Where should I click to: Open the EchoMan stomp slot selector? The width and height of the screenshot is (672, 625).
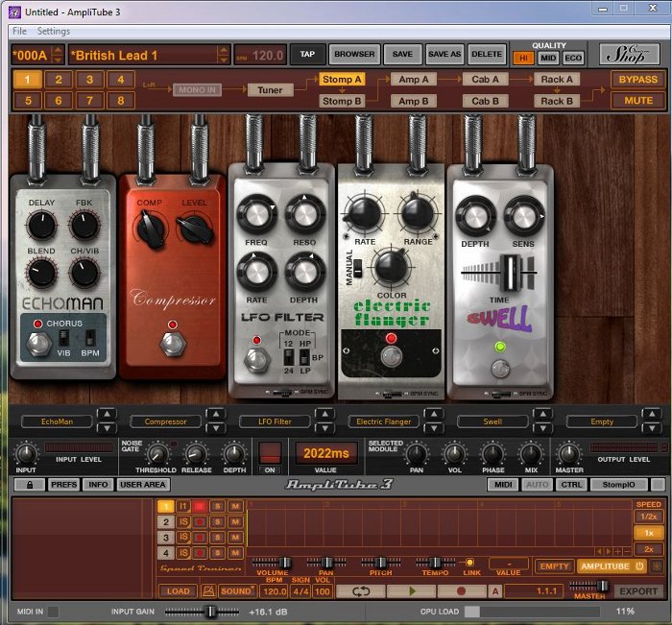pyautogui.click(x=57, y=421)
